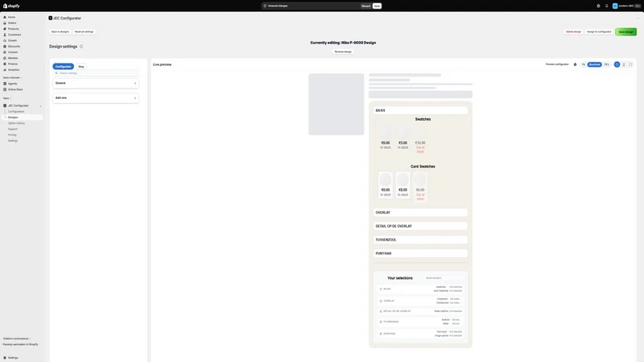Screen dimensions: 644x362
Task: Expand the live preview to fullscreen
Action: (631, 64)
